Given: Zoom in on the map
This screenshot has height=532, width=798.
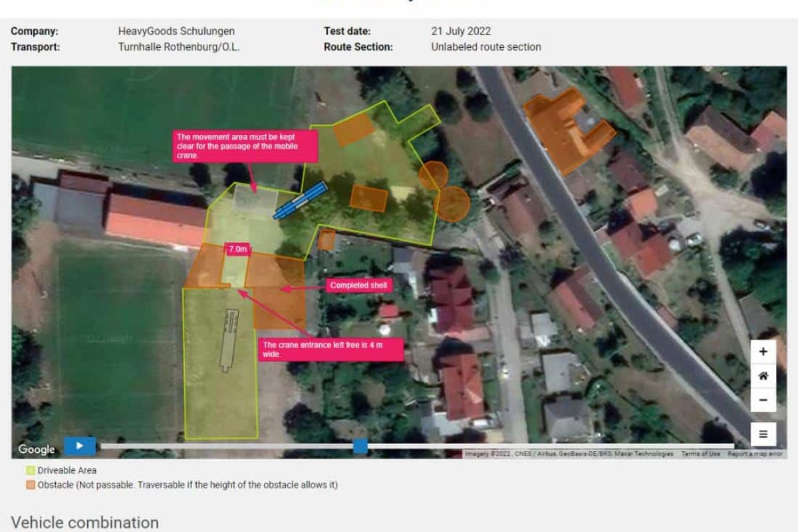Looking at the screenshot, I should coord(763,352).
